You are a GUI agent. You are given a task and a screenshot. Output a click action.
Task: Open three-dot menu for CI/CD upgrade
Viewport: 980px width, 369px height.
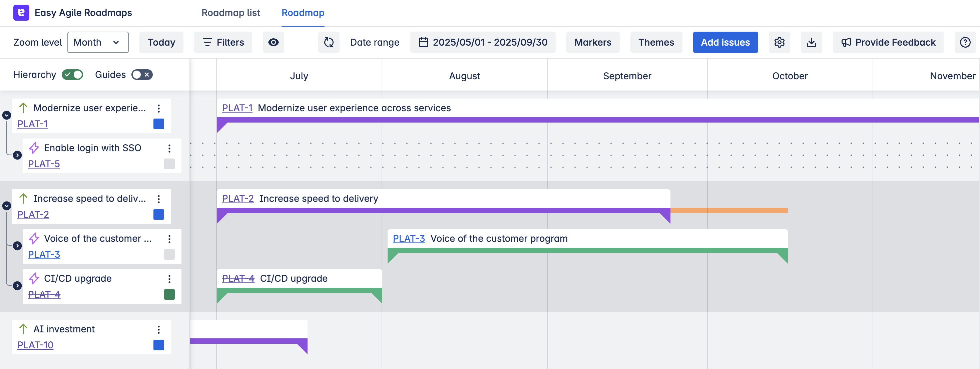(169, 279)
